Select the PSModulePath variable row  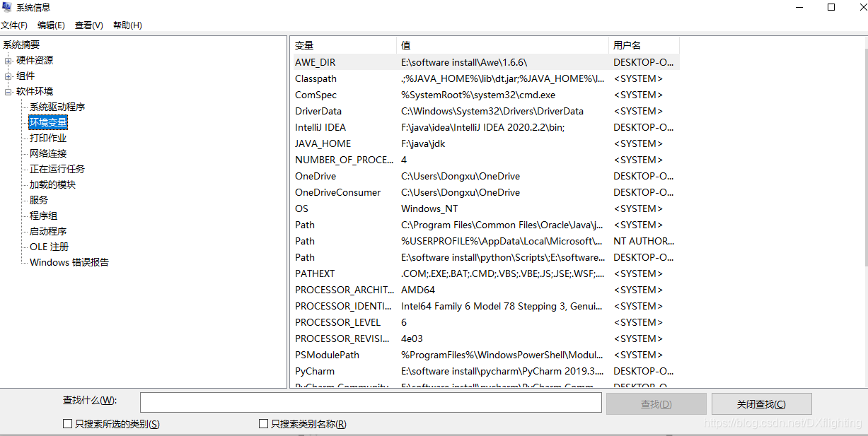486,355
